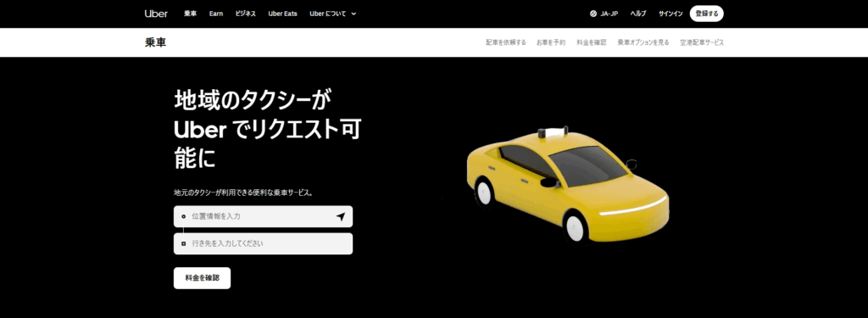Click the サインイン link
Viewport: 868px width, 318px height.
(x=670, y=14)
